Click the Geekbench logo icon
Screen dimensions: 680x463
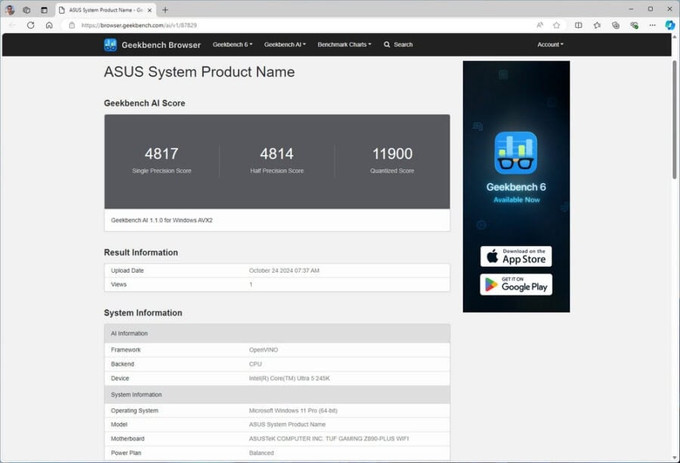click(x=110, y=45)
